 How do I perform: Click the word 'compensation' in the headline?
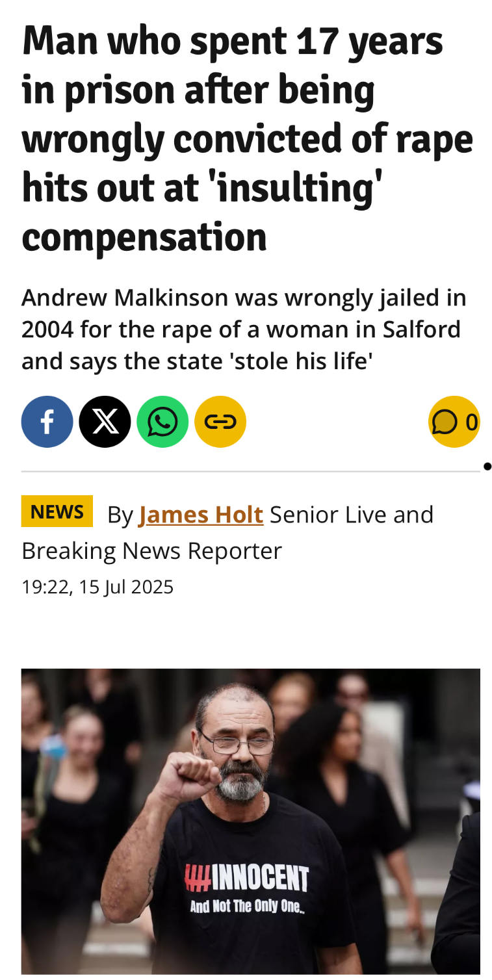tap(144, 237)
